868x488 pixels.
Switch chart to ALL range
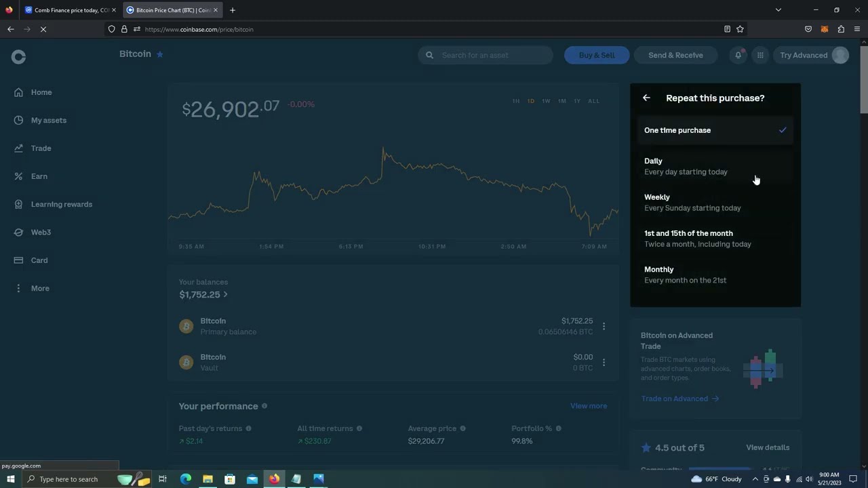pyautogui.click(x=594, y=101)
